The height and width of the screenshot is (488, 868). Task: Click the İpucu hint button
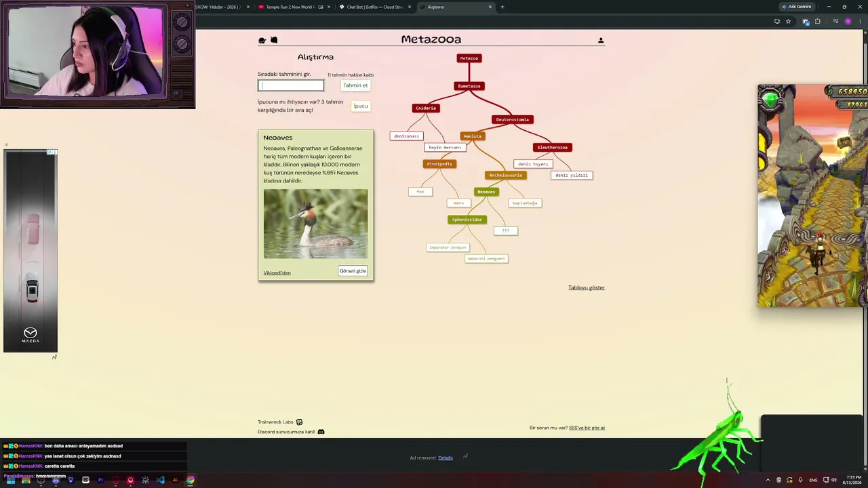click(x=361, y=106)
